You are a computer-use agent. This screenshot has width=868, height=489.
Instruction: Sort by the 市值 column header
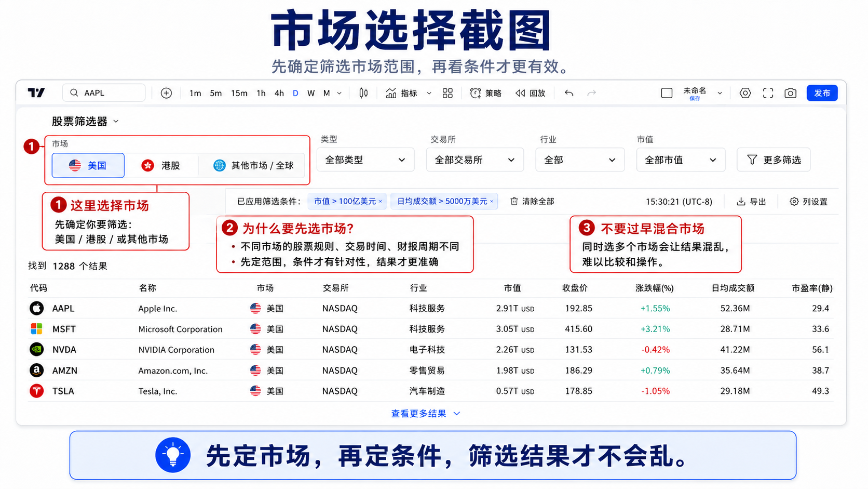(512, 288)
